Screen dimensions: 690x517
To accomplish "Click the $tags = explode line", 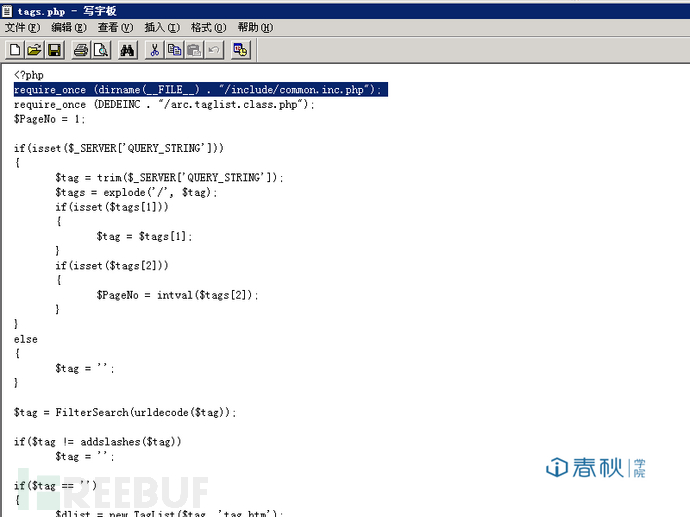I will point(136,192).
